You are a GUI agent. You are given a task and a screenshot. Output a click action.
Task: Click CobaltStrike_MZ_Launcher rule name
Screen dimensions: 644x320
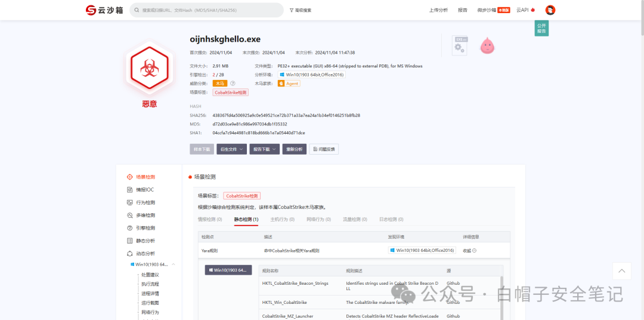pos(287,316)
